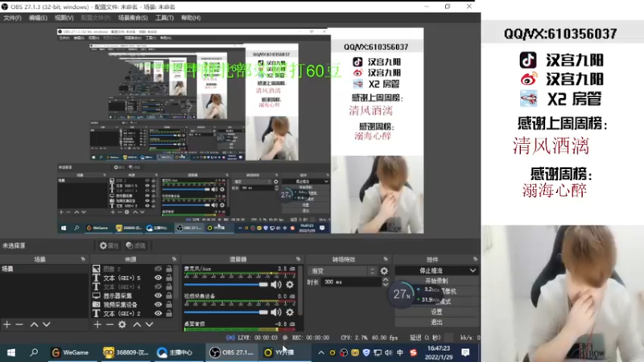Open the 工具(T) menu
This screenshot has height=362, width=644.
tap(164, 18)
